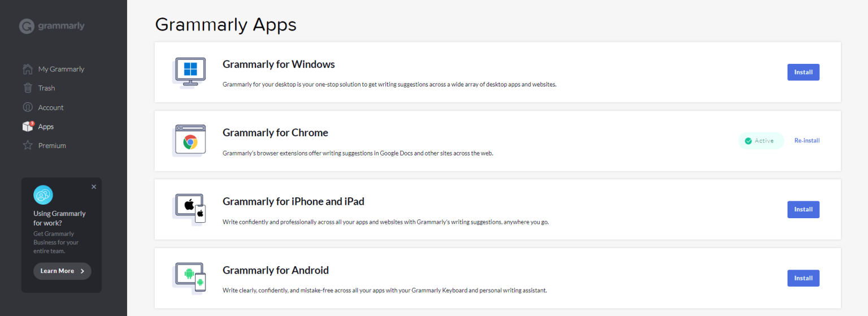Screen dimensions: 868x316
Task: Click the Premium star icon
Action: (x=28, y=145)
